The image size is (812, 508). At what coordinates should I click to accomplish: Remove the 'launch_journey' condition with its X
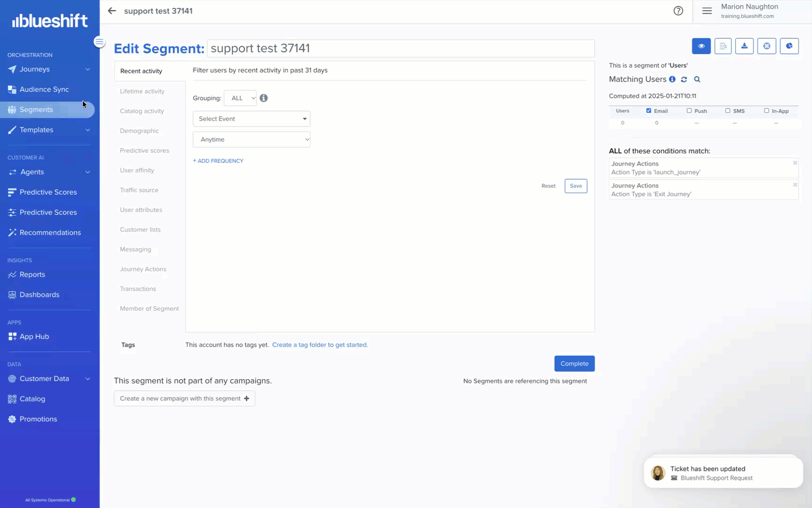(795, 163)
